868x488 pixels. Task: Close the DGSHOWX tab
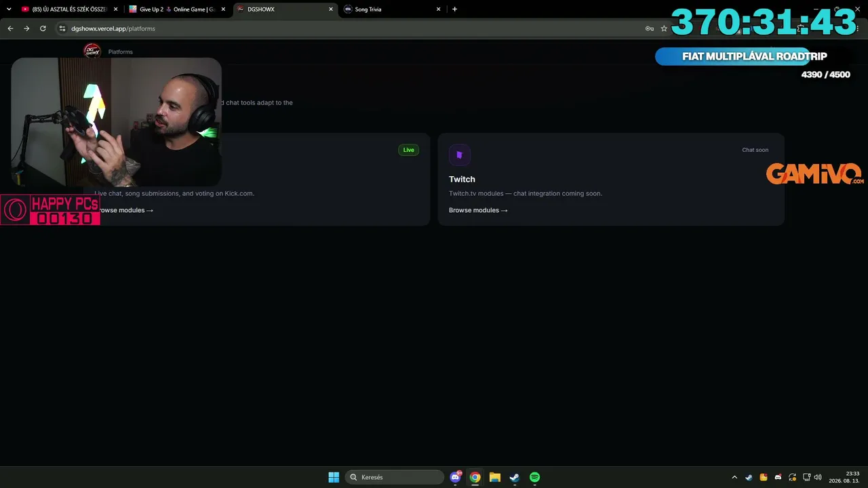point(331,9)
